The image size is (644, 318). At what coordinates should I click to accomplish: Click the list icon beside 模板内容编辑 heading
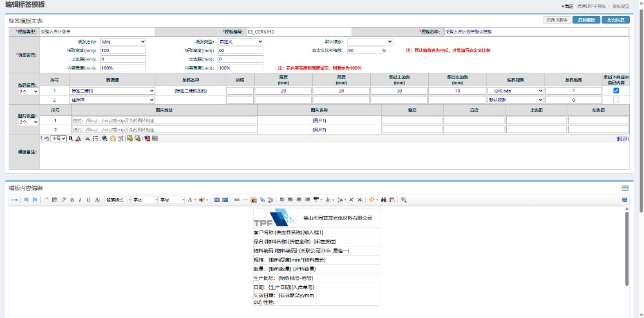pyautogui.click(x=625, y=187)
